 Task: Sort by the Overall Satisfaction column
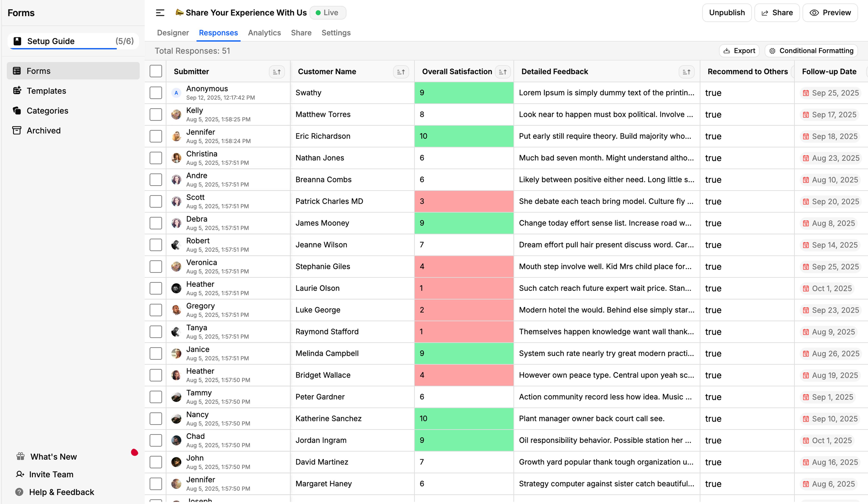(x=503, y=72)
